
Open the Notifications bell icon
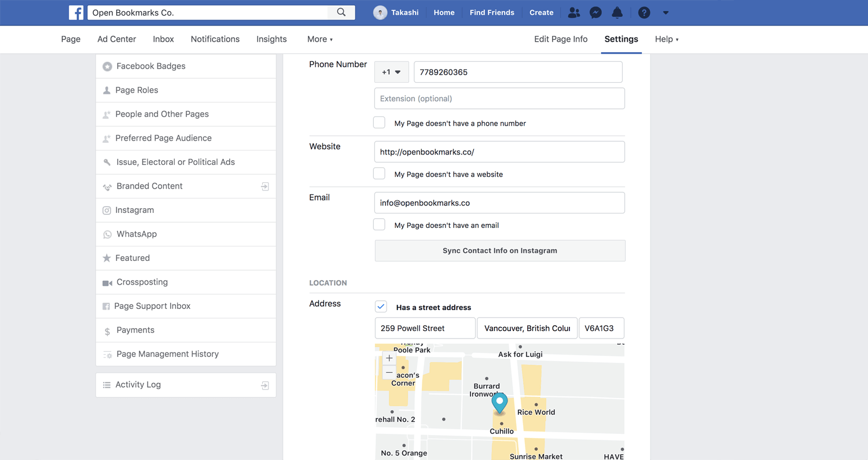tap(617, 12)
